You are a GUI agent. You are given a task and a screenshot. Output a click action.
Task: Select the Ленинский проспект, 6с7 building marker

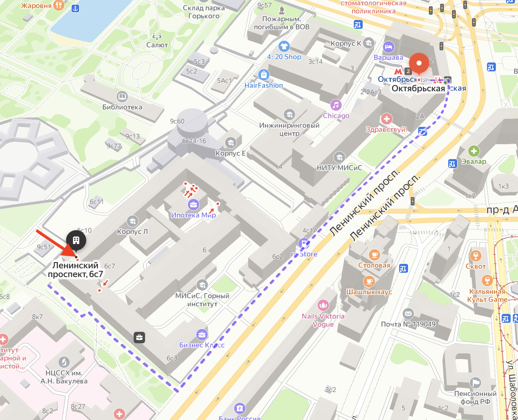tap(76, 240)
